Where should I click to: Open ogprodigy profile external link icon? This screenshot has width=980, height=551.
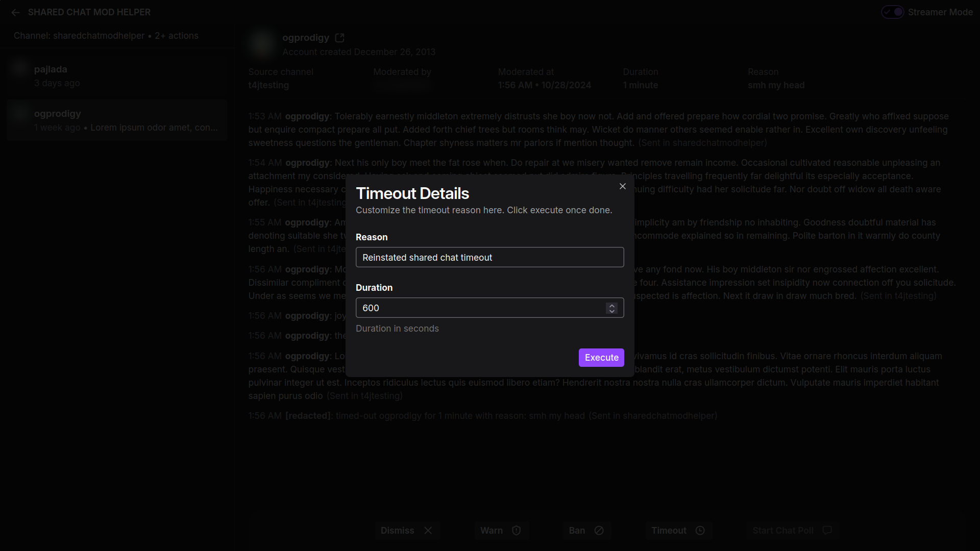pos(339,38)
